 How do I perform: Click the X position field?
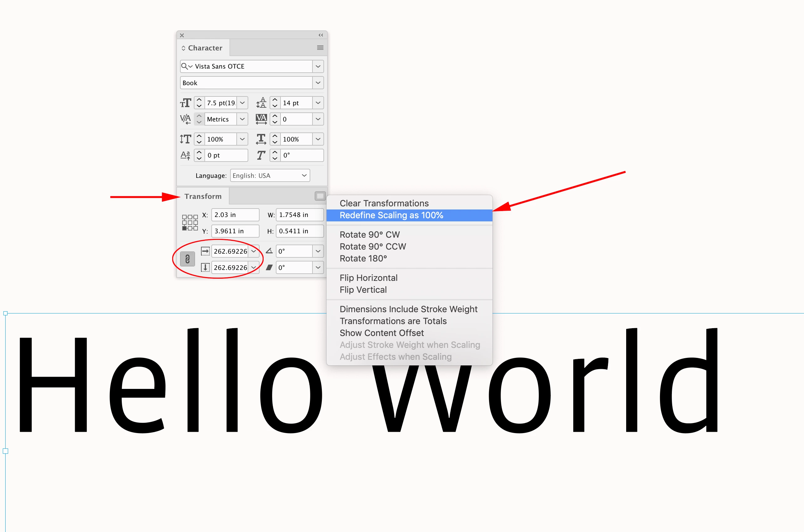point(235,215)
